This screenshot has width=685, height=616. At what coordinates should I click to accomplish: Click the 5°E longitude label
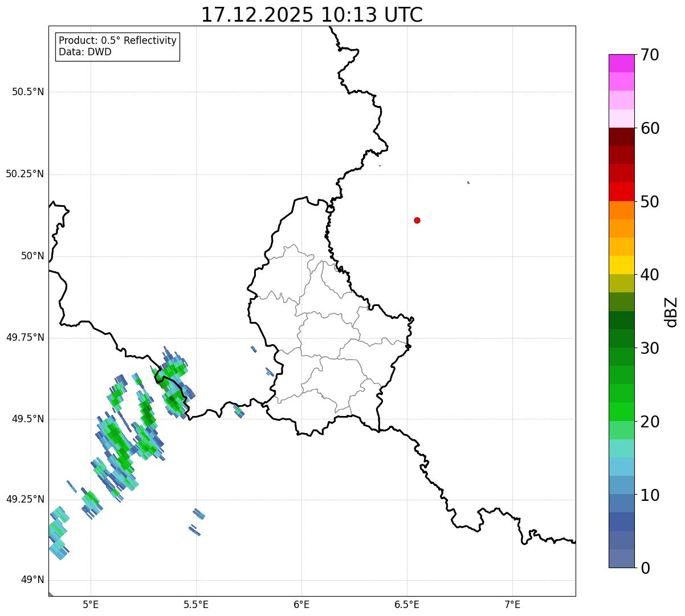point(91,605)
